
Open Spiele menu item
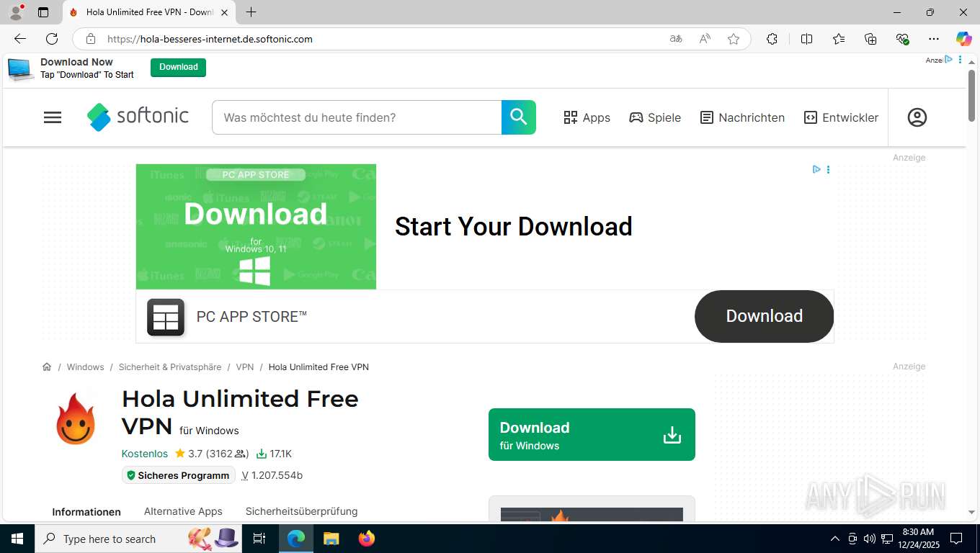[655, 117]
